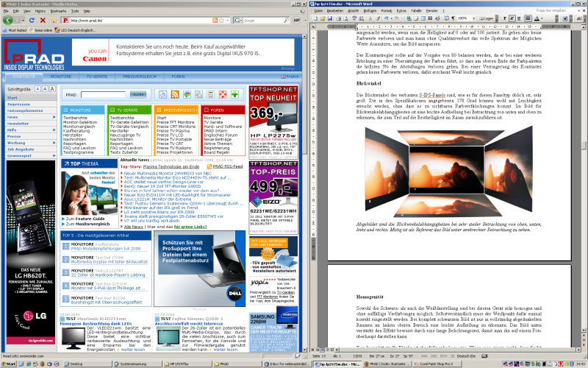Bookmark the page using the star icon

click(x=221, y=21)
